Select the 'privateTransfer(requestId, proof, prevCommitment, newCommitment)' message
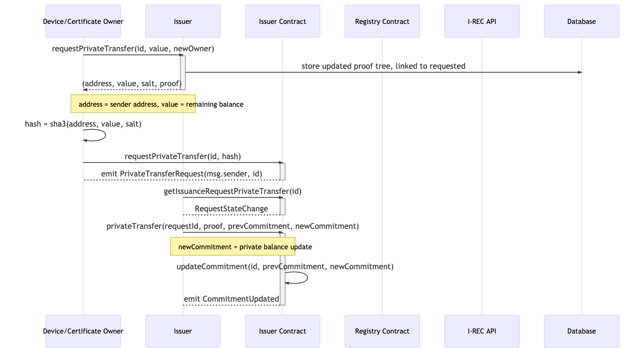 233,226
